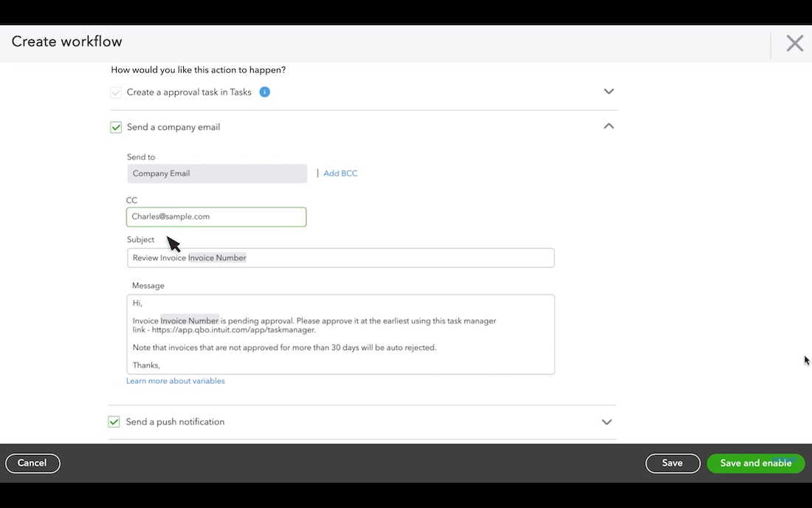Click the 'How would you like this action to happen?' text
The image size is (812, 508).
(x=199, y=70)
